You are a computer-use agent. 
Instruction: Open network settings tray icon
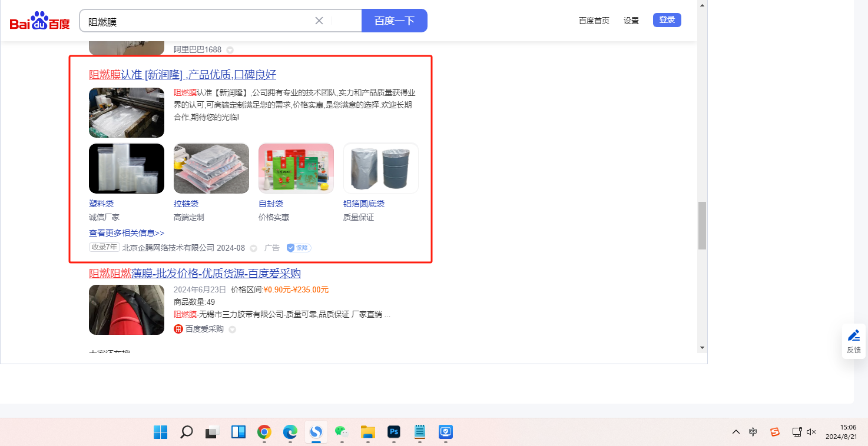[797, 432]
